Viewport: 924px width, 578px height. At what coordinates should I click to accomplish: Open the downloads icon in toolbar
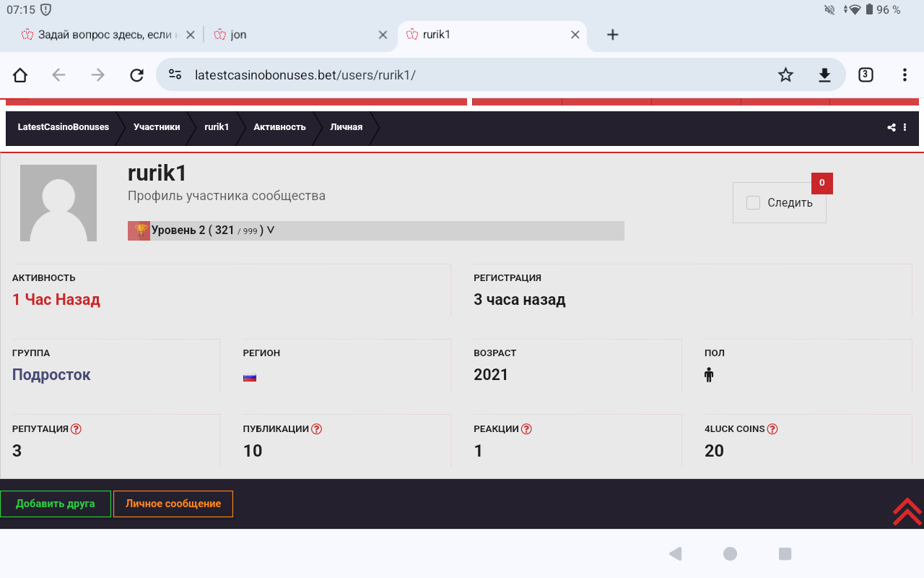(824, 75)
